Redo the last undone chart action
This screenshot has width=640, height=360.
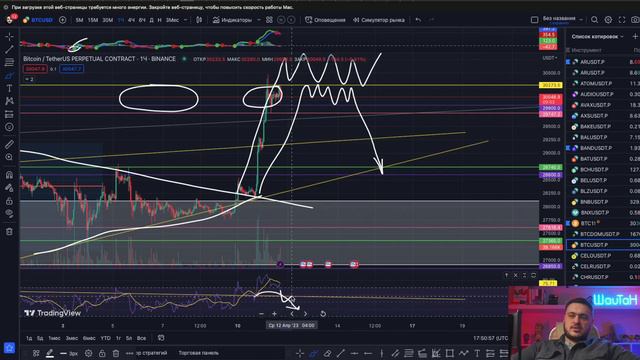point(431,20)
